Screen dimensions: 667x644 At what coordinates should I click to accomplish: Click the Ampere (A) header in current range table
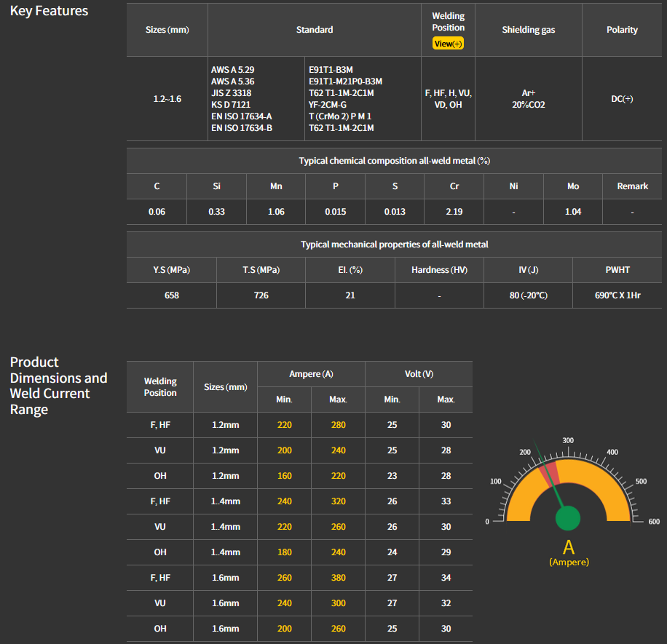[311, 374]
